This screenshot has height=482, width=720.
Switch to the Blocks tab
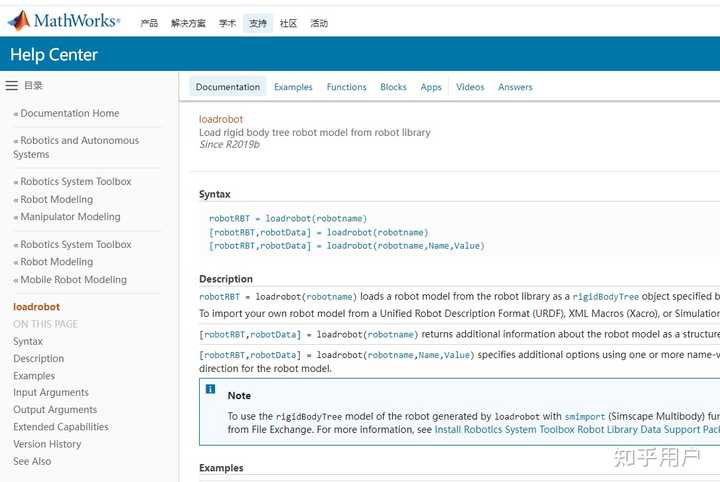point(393,87)
